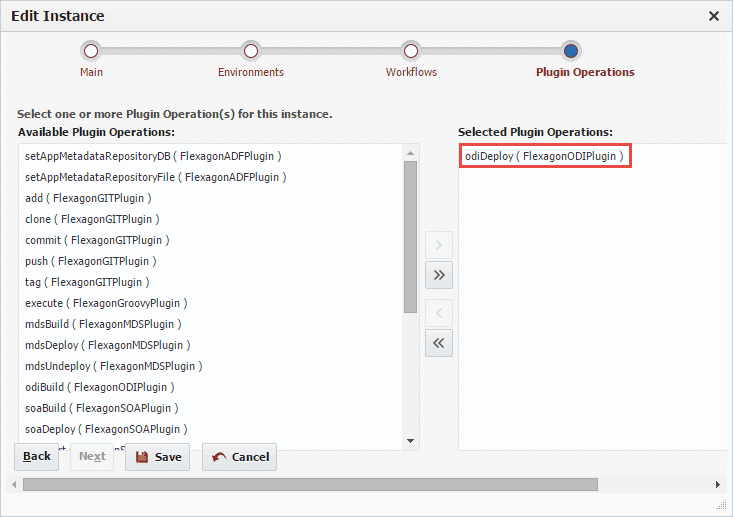
Task: Open the Workflows step label
Action: point(411,72)
